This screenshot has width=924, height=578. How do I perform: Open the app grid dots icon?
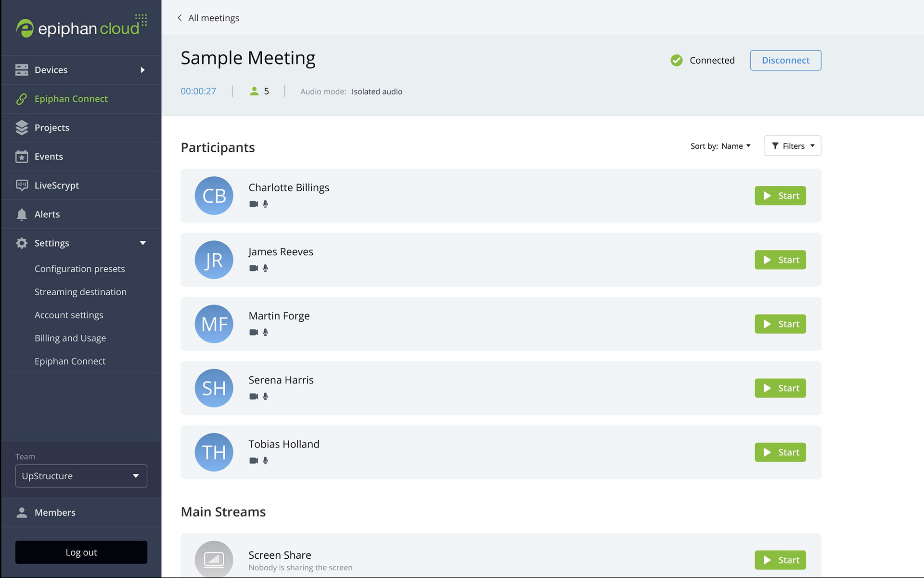tap(141, 20)
